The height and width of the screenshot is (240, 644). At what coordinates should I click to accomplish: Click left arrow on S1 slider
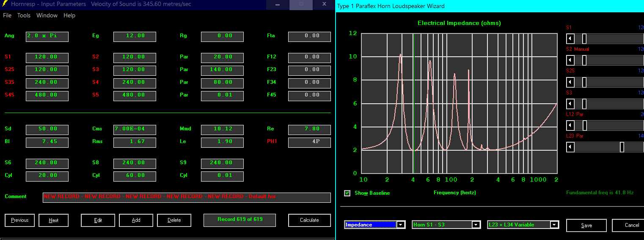coord(570,39)
